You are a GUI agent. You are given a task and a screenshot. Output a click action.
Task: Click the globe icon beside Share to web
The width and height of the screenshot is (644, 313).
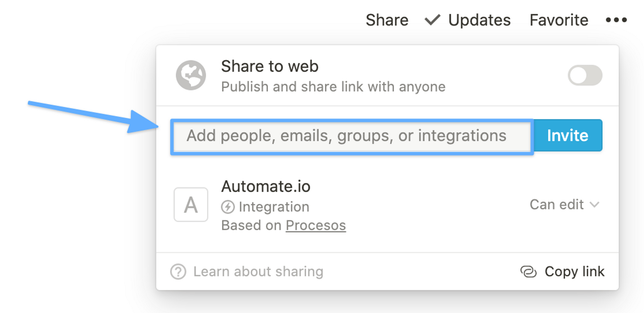click(191, 75)
